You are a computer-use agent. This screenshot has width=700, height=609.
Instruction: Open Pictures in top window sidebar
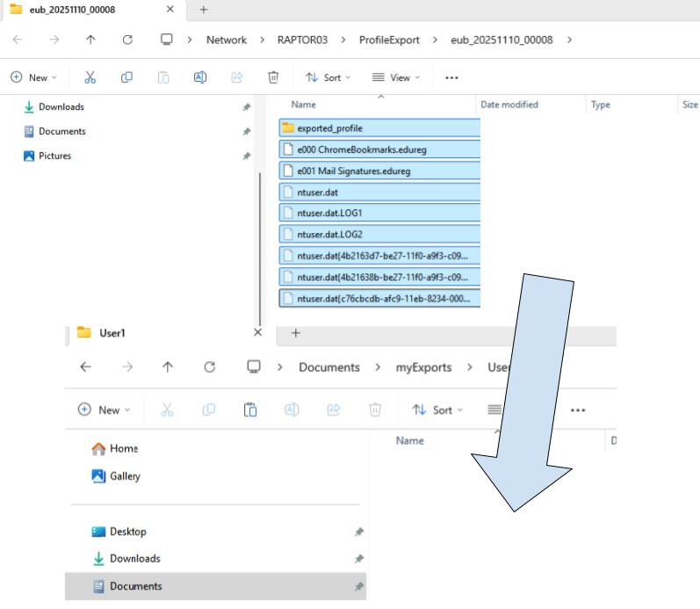[x=54, y=156]
